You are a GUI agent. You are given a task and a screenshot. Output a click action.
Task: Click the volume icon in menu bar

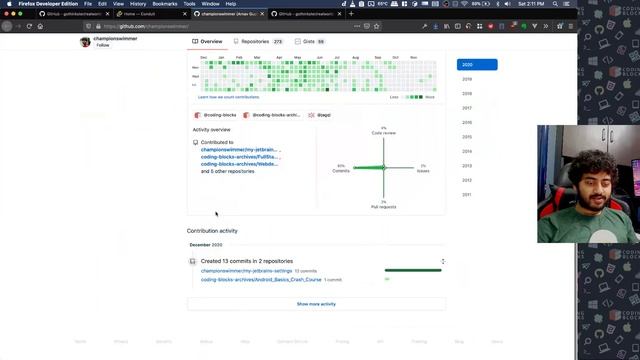(x=507, y=4)
